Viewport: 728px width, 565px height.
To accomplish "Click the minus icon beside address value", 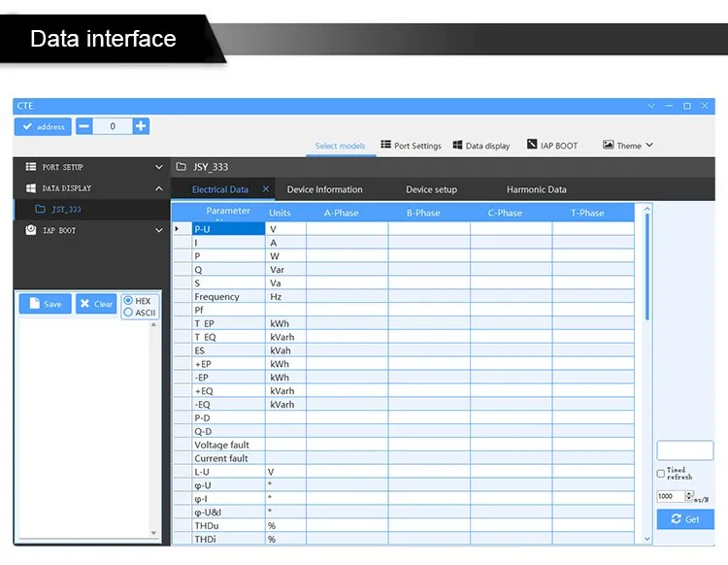I will (84, 126).
